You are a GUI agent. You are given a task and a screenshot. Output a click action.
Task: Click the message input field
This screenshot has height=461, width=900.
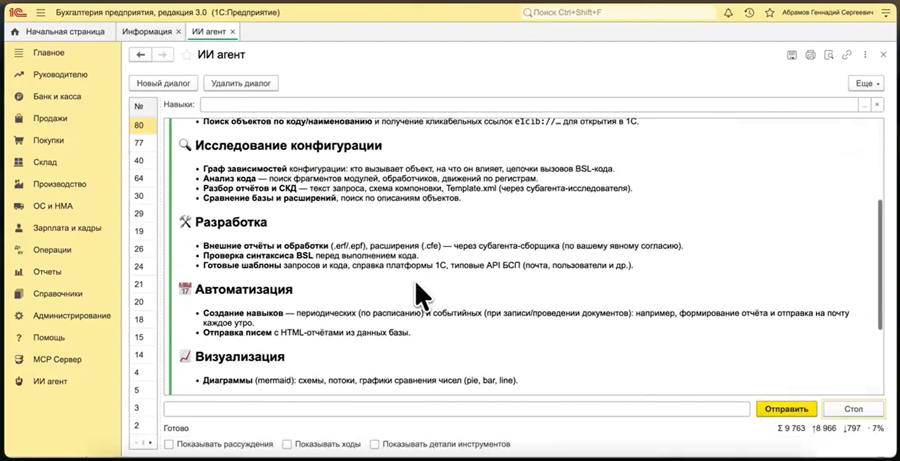(x=457, y=409)
